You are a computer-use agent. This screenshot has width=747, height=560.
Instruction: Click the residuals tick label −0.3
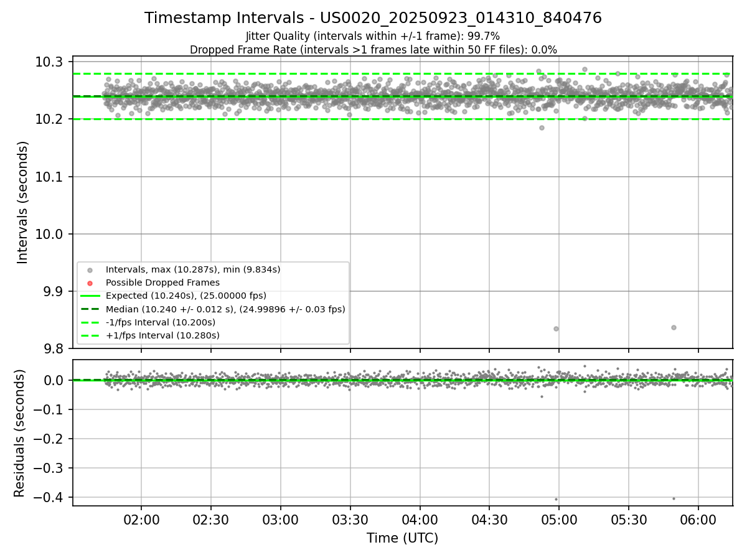click(48, 468)
